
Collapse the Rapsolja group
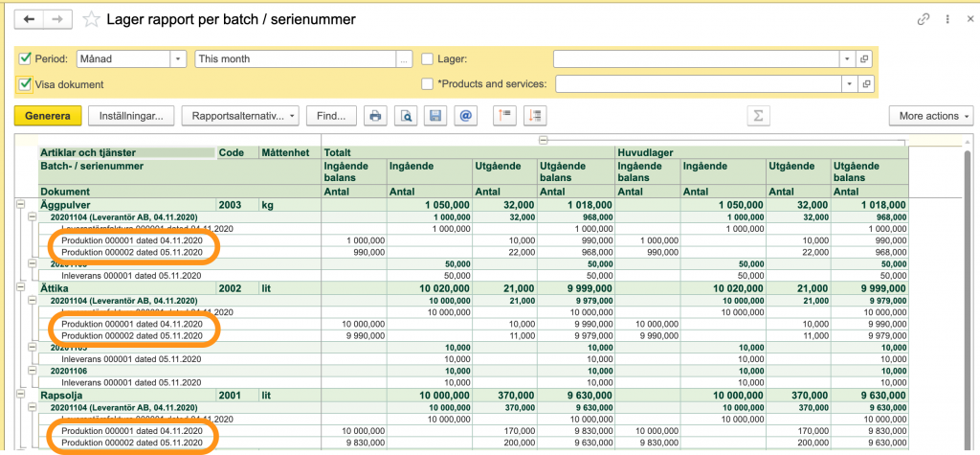coord(21,395)
